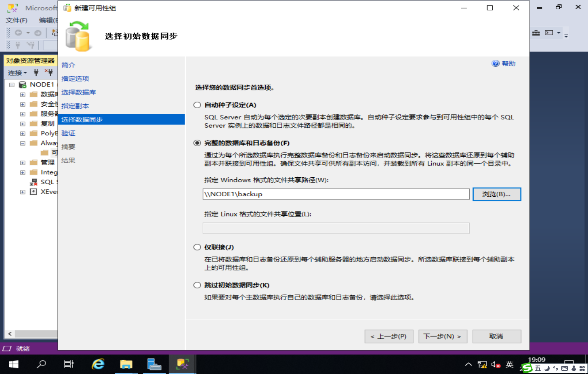Click the muted volume icon in system tray
Image resolution: width=588 pixels, height=374 pixels.
point(496,365)
